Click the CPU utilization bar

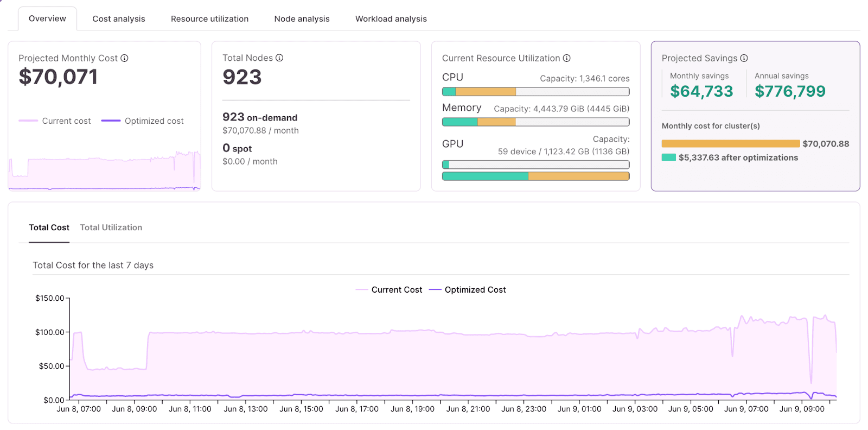[x=535, y=92]
